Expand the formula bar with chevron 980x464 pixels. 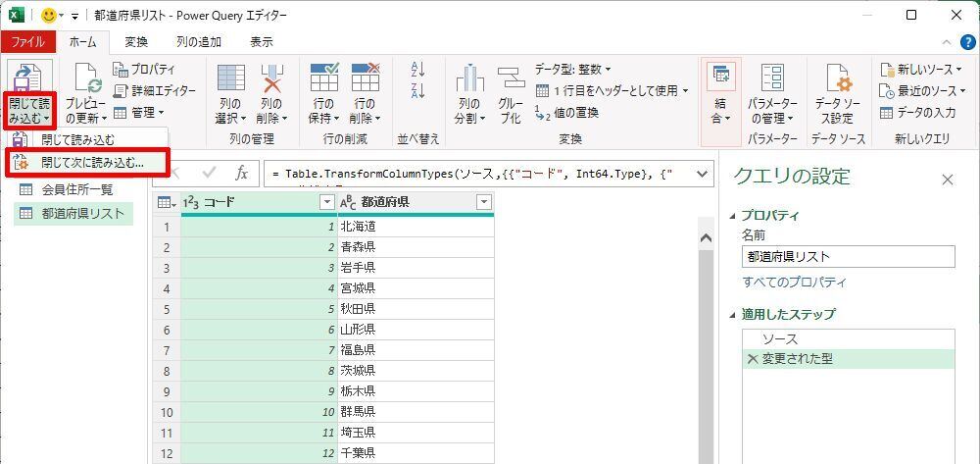click(x=702, y=174)
